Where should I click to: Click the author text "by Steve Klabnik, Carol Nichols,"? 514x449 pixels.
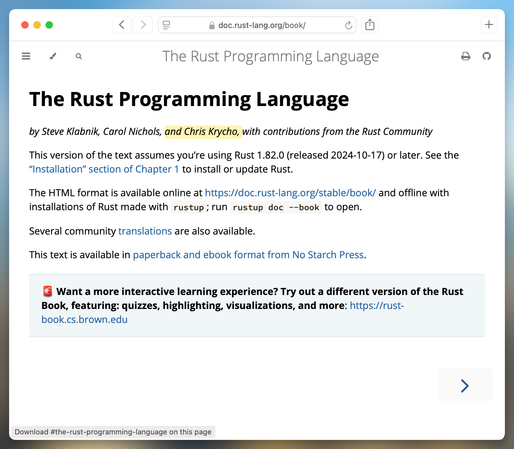tap(95, 132)
